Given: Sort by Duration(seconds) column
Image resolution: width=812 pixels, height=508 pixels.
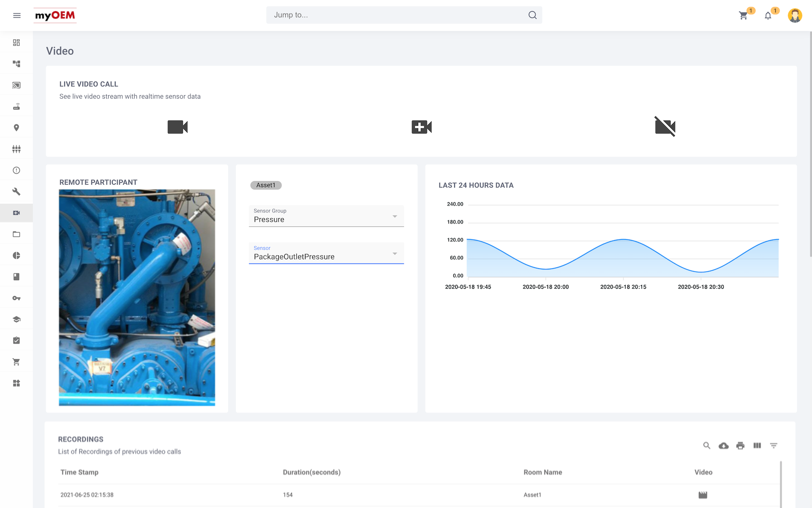Looking at the screenshot, I should point(312,472).
